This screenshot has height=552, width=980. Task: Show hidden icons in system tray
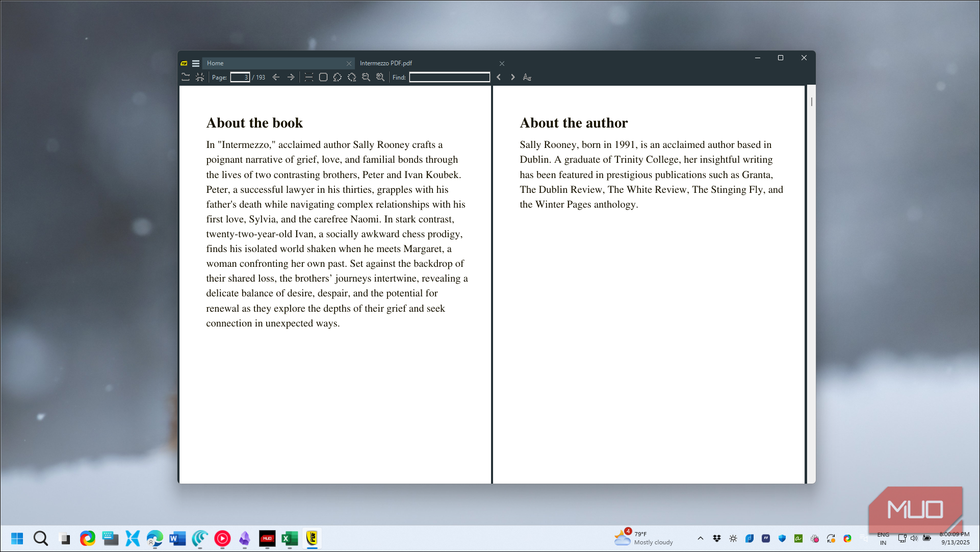700,538
